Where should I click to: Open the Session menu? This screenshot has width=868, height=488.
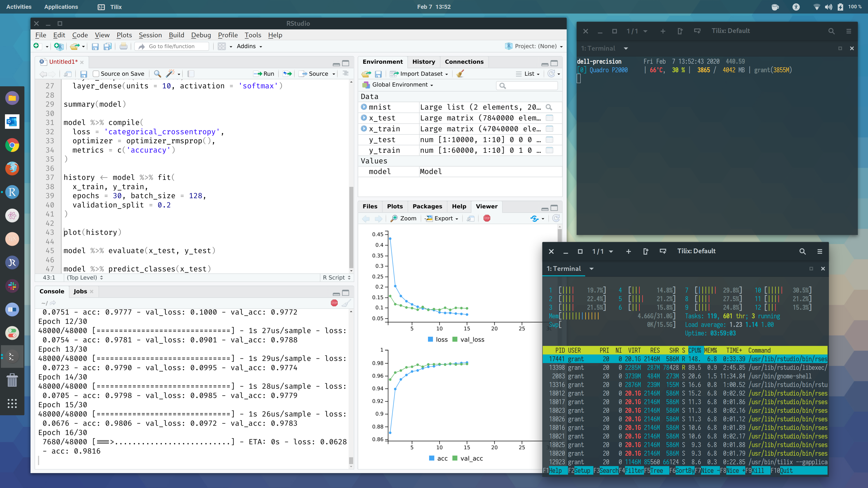tap(150, 35)
